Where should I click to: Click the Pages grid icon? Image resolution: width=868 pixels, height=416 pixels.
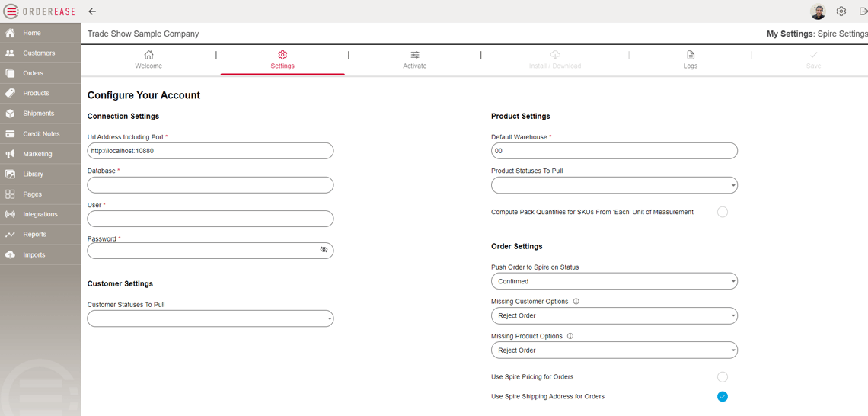(10, 194)
